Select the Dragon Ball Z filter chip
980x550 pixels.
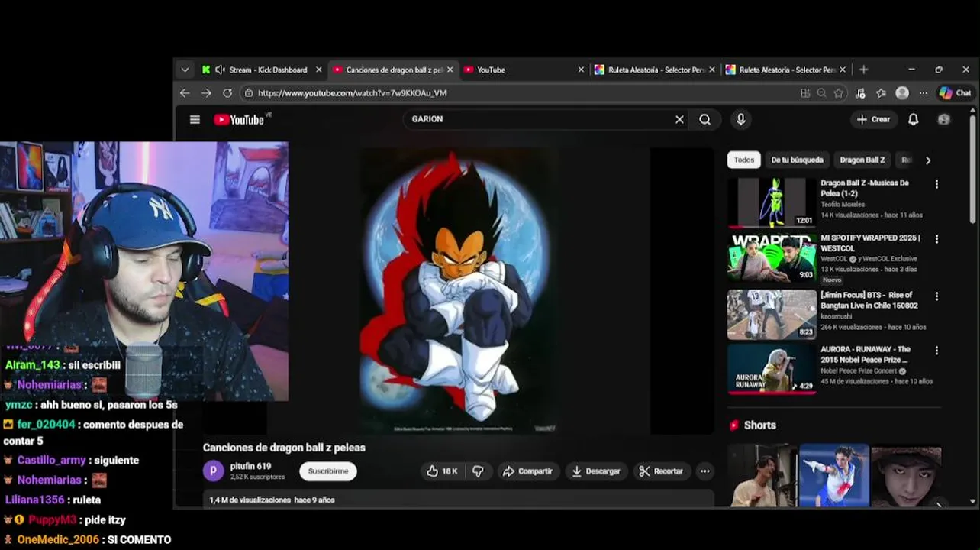tap(862, 160)
